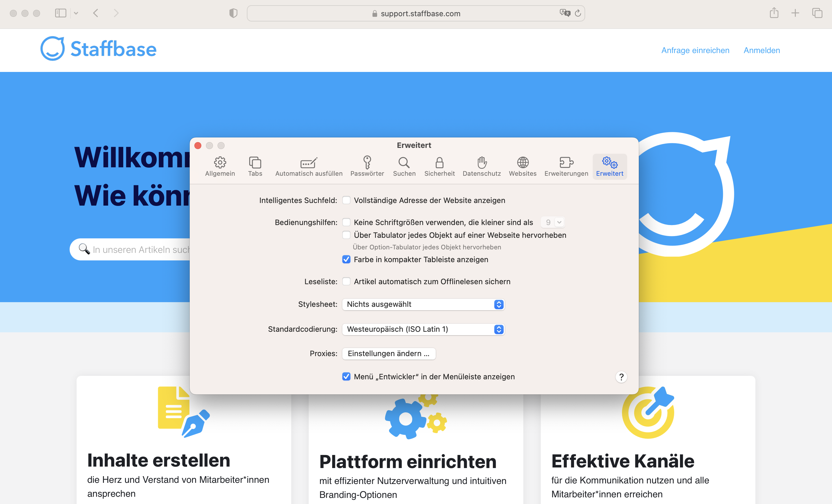Open the Plattform einrichten card heading
This screenshot has width=832, height=504.
pyautogui.click(x=408, y=461)
